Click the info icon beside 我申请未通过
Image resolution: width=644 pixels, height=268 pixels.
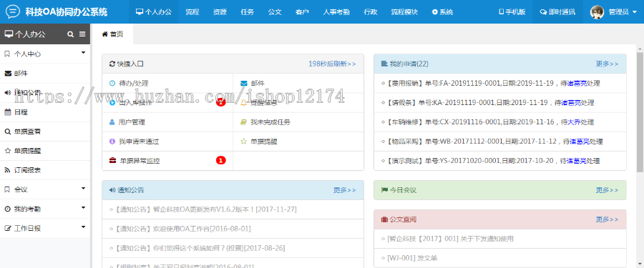pos(112,142)
